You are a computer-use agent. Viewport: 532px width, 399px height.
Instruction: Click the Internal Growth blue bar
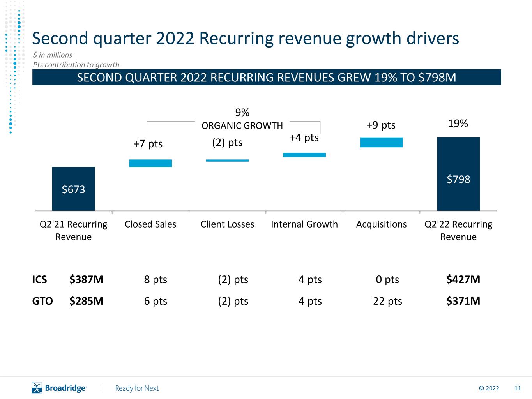pyautogui.click(x=304, y=155)
